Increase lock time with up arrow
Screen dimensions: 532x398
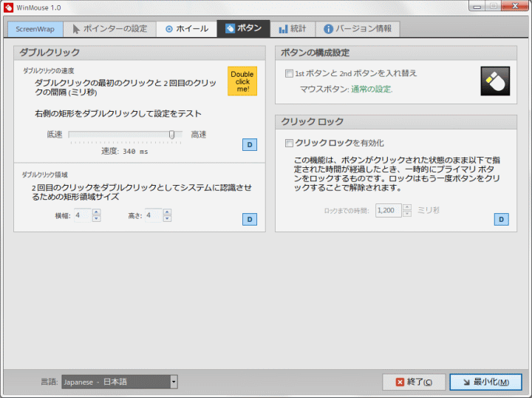(x=407, y=207)
